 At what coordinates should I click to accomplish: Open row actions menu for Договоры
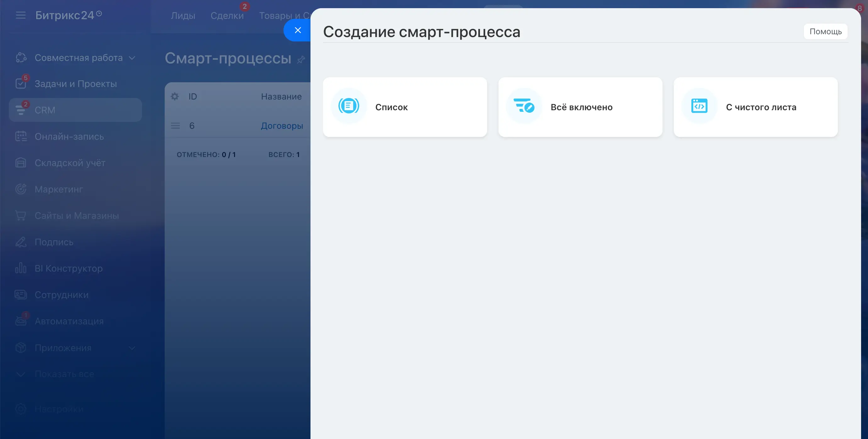click(175, 126)
